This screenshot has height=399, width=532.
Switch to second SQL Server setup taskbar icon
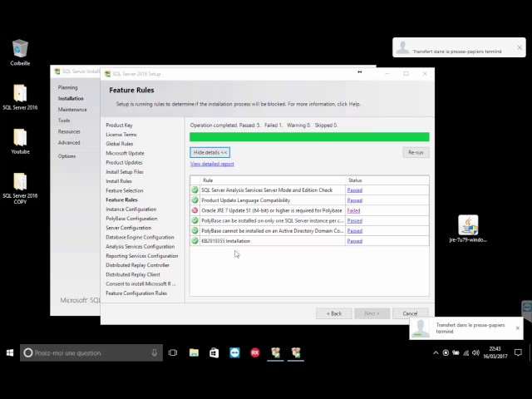click(296, 352)
